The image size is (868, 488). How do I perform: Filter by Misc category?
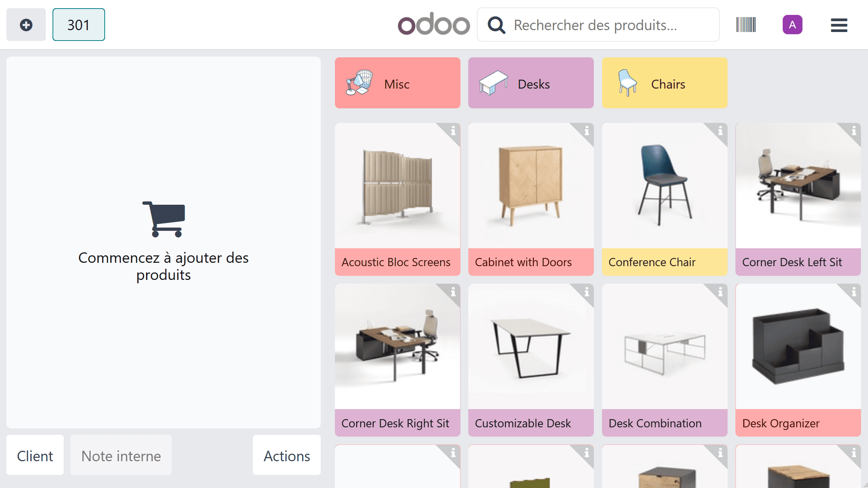point(397,83)
